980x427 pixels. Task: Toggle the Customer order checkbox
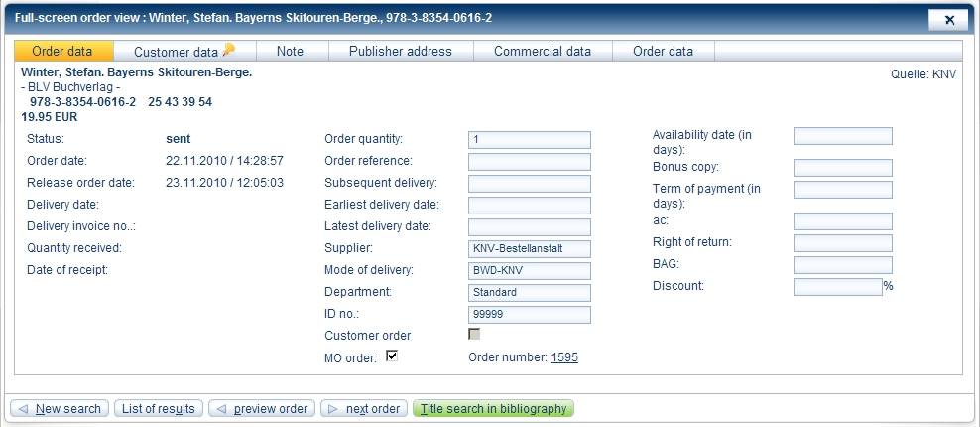pos(474,335)
